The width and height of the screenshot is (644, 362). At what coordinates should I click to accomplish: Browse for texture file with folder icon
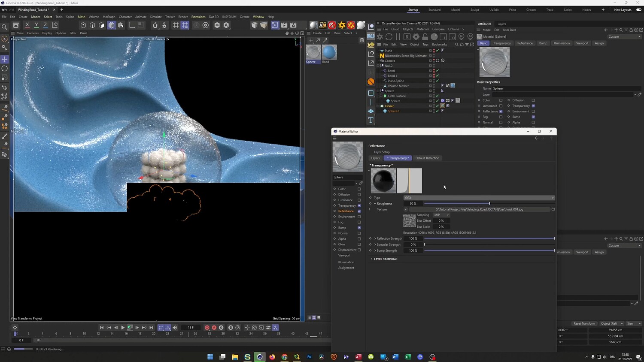(x=553, y=209)
